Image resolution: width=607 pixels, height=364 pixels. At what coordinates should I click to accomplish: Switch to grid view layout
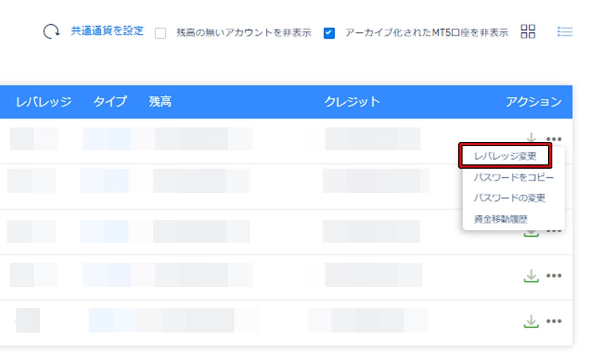[x=528, y=32]
